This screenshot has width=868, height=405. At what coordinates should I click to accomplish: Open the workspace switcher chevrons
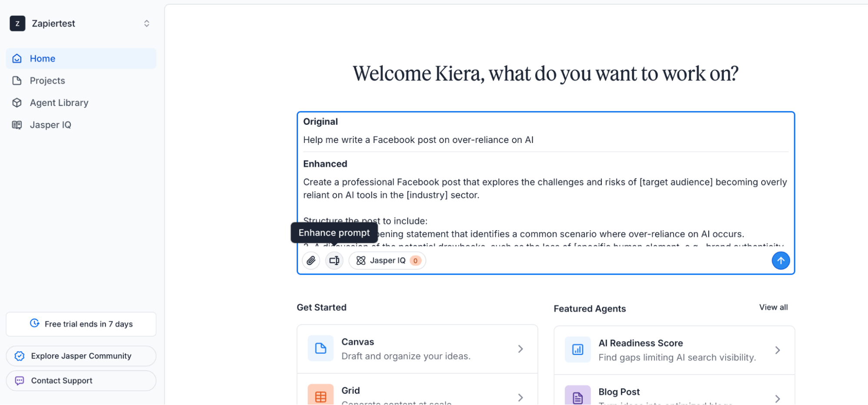147,23
